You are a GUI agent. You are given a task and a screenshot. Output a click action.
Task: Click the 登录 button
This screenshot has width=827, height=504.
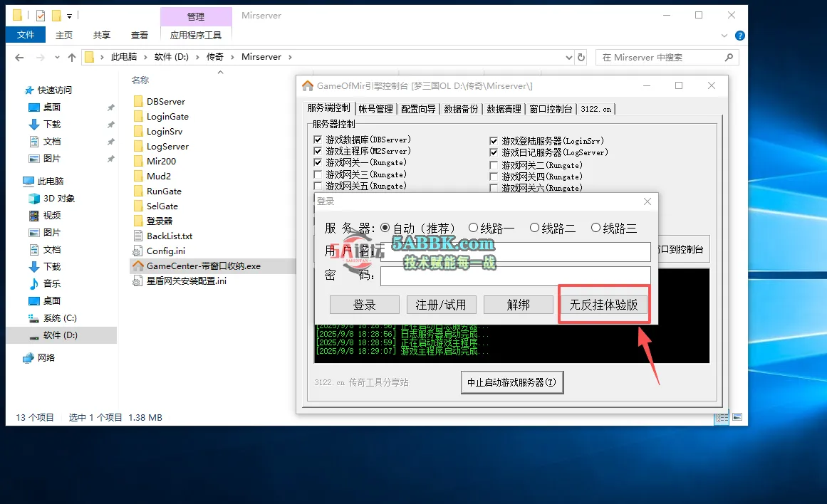coord(365,305)
